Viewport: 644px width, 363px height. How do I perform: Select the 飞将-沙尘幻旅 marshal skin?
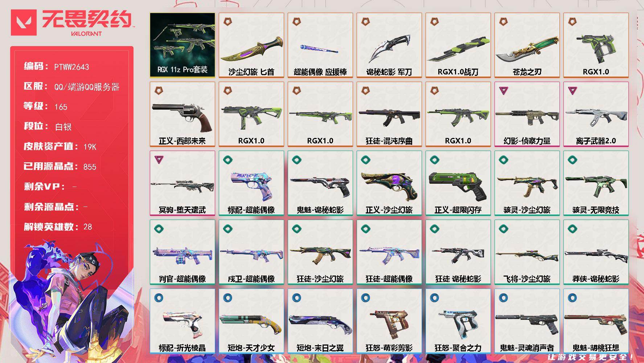pyautogui.click(x=527, y=252)
